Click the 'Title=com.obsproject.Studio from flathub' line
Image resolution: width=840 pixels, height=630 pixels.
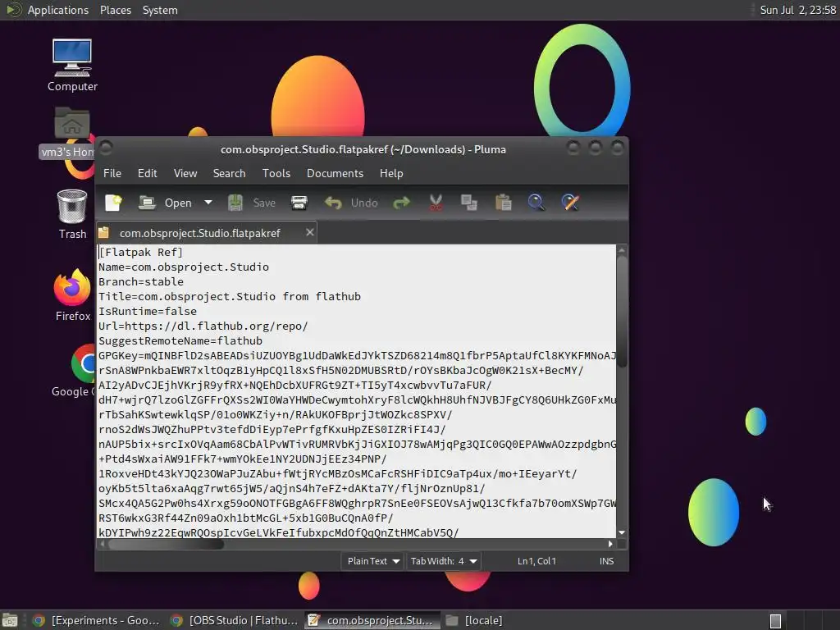(x=230, y=296)
